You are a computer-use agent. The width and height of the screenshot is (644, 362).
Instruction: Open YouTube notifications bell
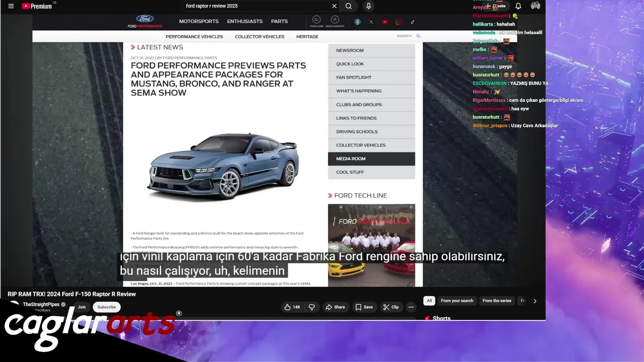point(518,6)
